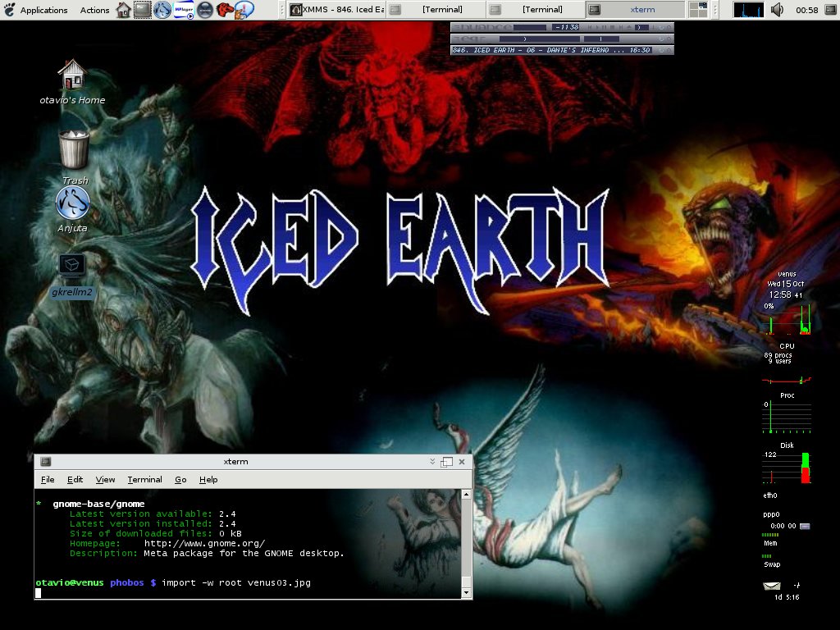The image size is (840, 630).
Task: Launch Anjuta from the top panel
Action: tap(162, 10)
